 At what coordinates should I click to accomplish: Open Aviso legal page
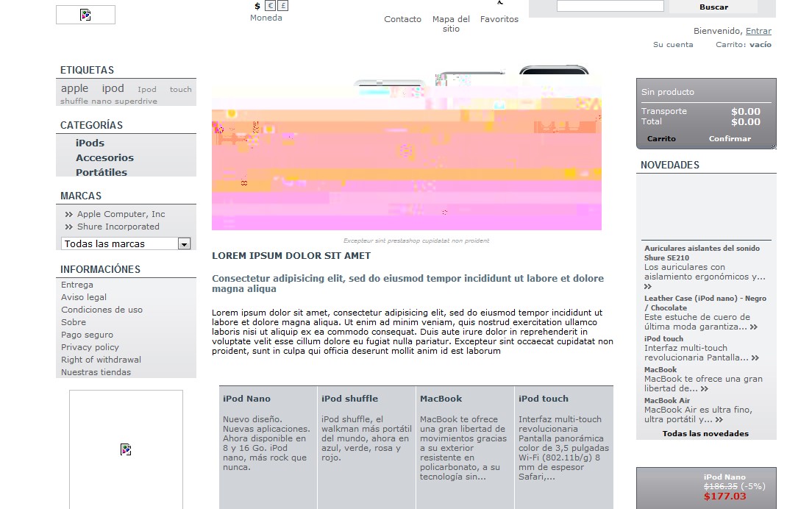coord(84,297)
